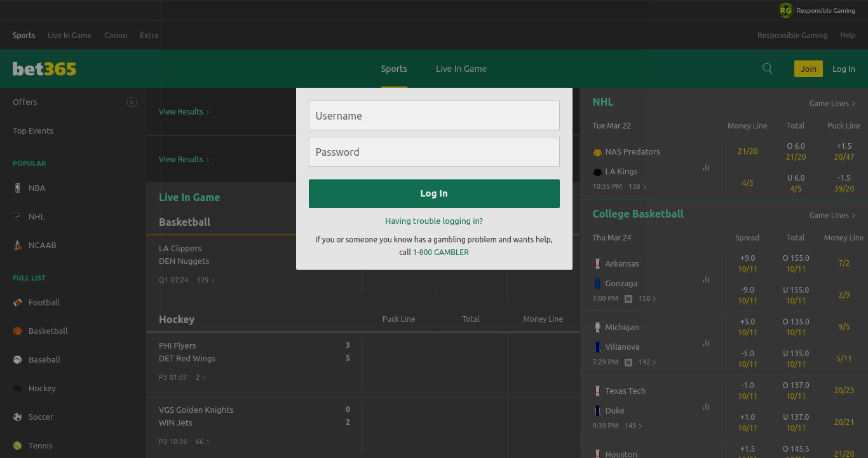This screenshot has width=868, height=458.
Task: Open Casino in top navigation
Action: (x=116, y=35)
